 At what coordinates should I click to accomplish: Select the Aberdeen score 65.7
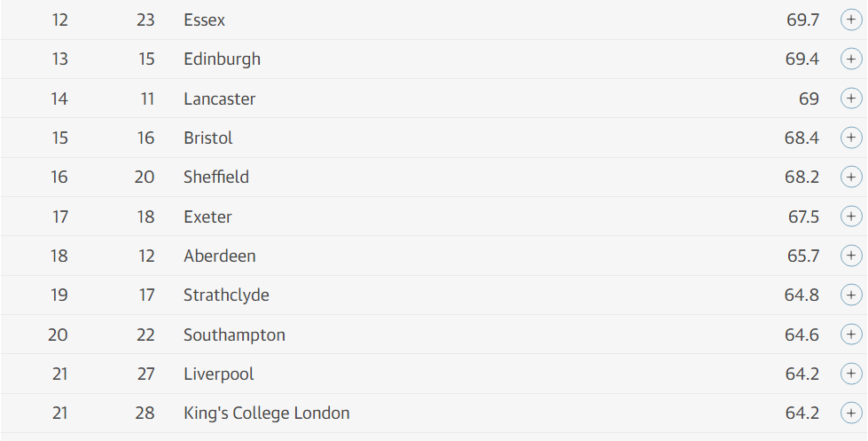click(x=802, y=256)
